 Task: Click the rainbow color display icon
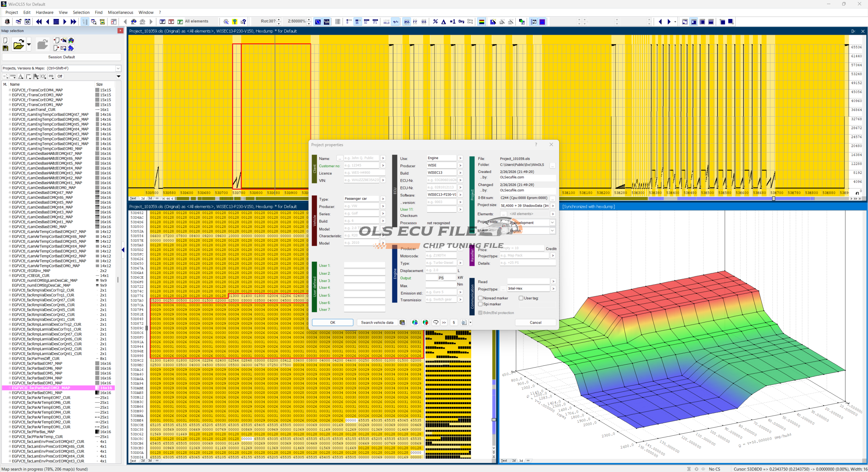click(x=481, y=22)
